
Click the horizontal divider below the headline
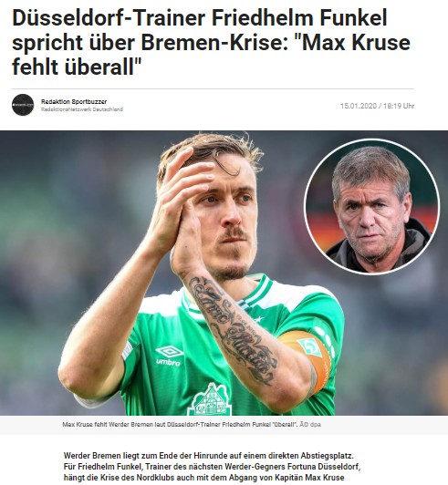(x=213, y=88)
